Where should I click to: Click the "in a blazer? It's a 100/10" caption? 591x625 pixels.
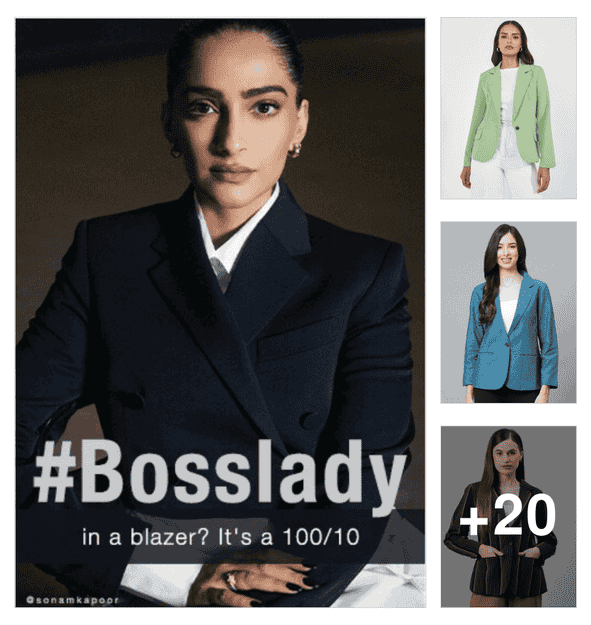pyautogui.click(x=221, y=537)
